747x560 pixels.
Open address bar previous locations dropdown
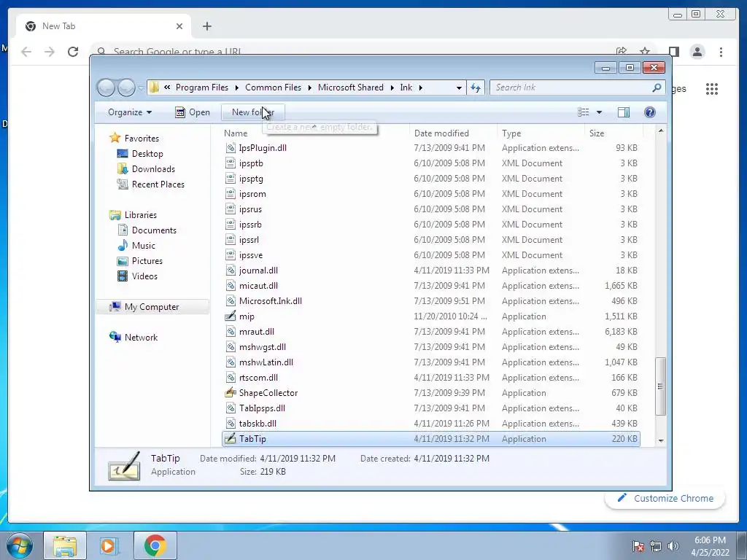[459, 87]
